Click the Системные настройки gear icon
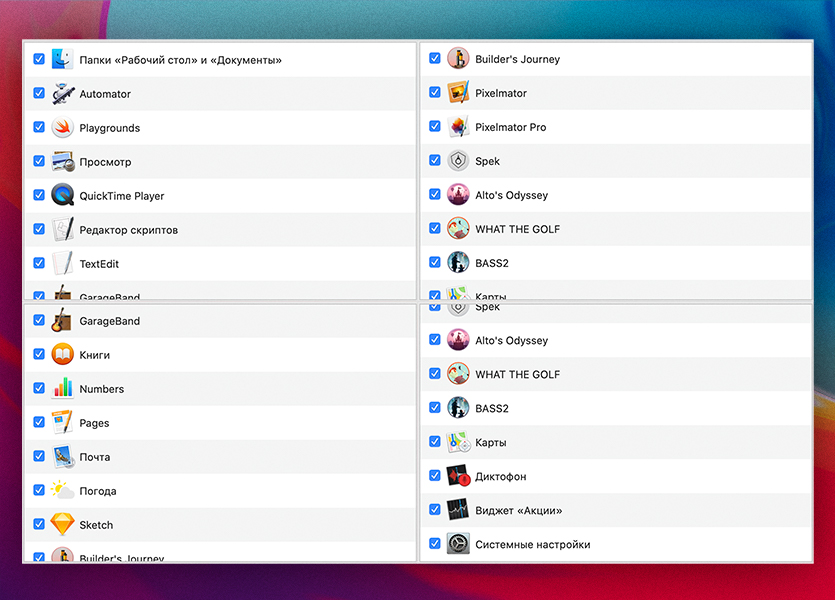Image resolution: width=835 pixels, height=600 pixels. pos(458,545)
